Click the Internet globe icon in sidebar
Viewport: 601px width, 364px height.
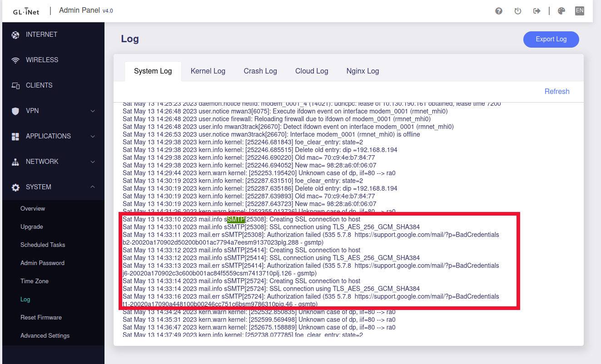pyautogui.click(x=15, y=35)
